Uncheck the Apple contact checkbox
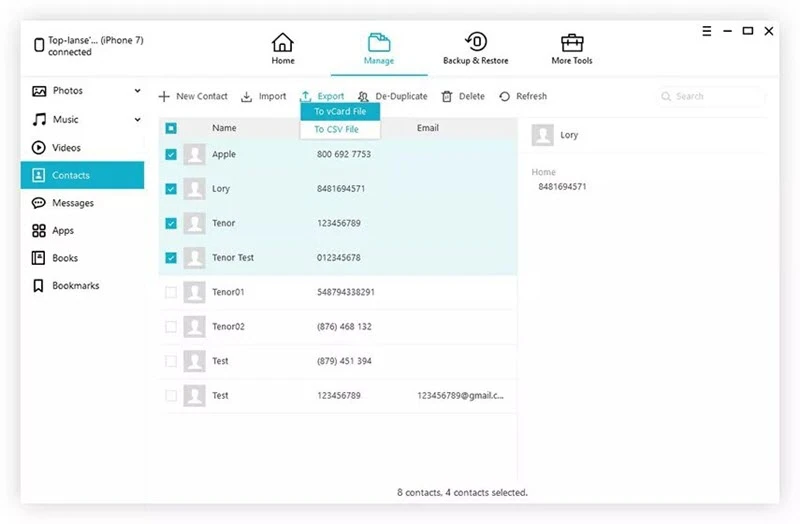The height and width of the screenshot is (524, 800). 171,154
